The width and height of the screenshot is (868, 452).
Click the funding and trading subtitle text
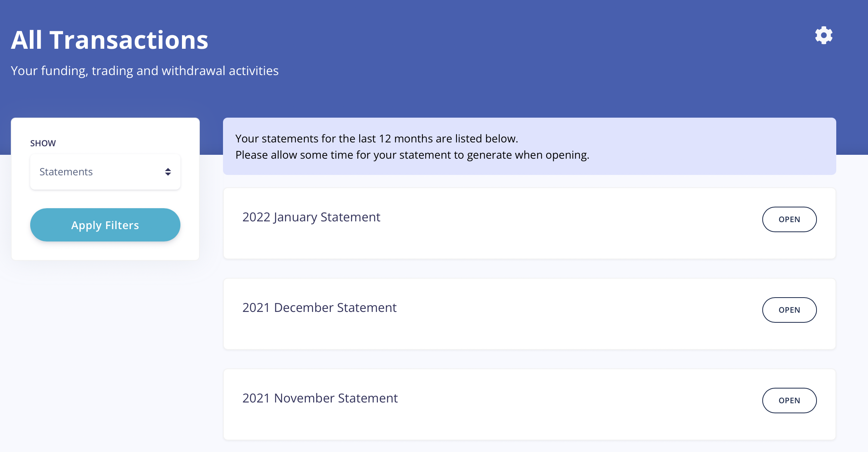click(x=145, y=70)
